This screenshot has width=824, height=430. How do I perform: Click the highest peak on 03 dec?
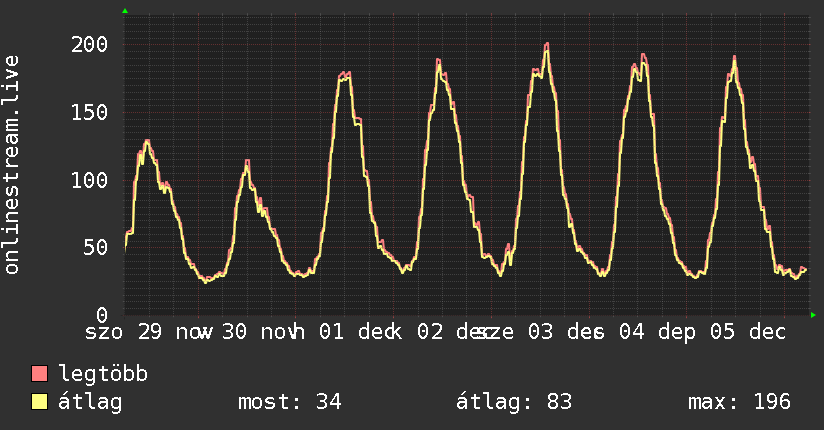(x=547, y=44)
